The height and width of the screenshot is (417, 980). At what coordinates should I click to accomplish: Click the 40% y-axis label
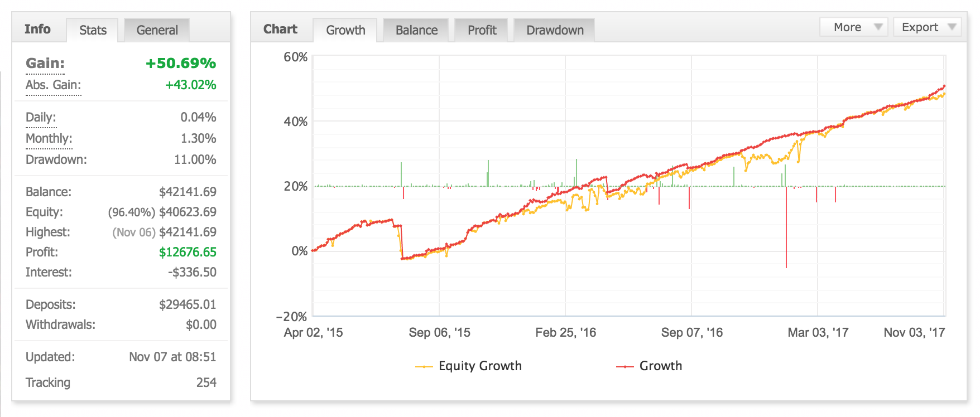tap(295, 122)
